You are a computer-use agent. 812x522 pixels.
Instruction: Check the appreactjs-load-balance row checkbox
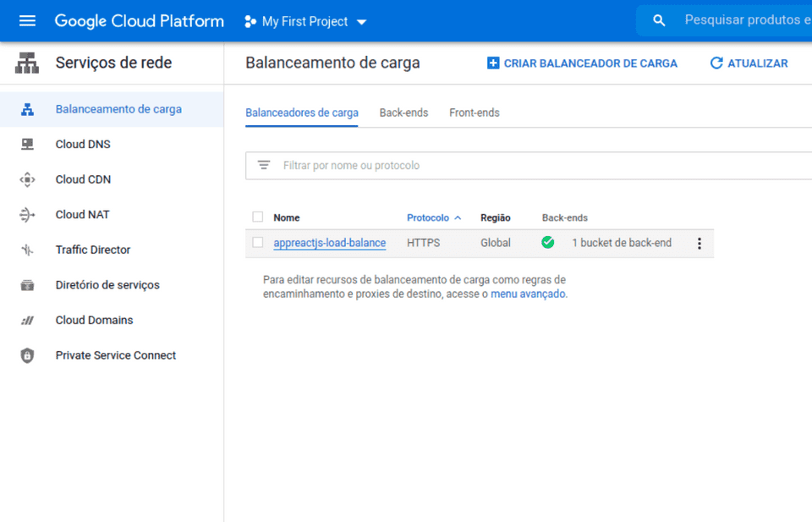coord(258,243)
